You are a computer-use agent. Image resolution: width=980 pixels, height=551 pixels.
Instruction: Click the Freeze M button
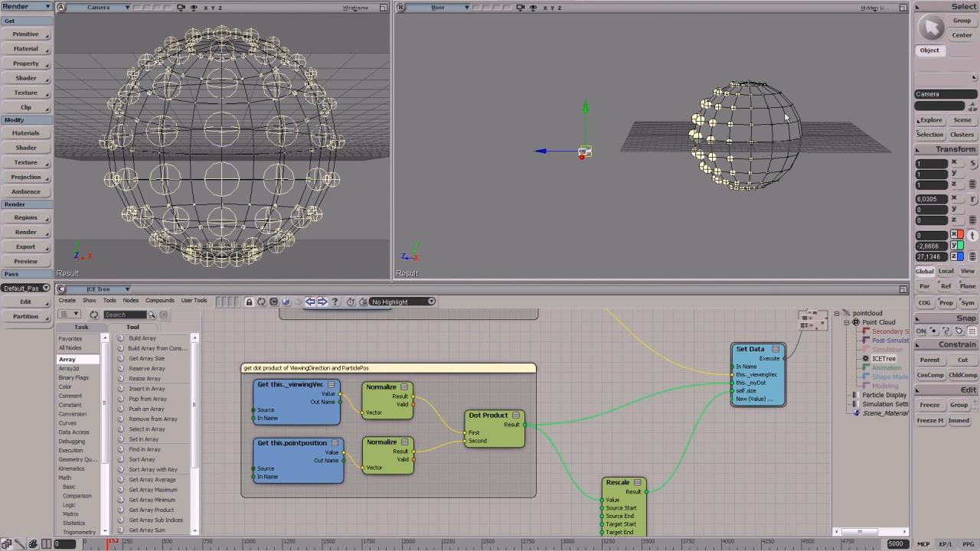coord(929,421)
